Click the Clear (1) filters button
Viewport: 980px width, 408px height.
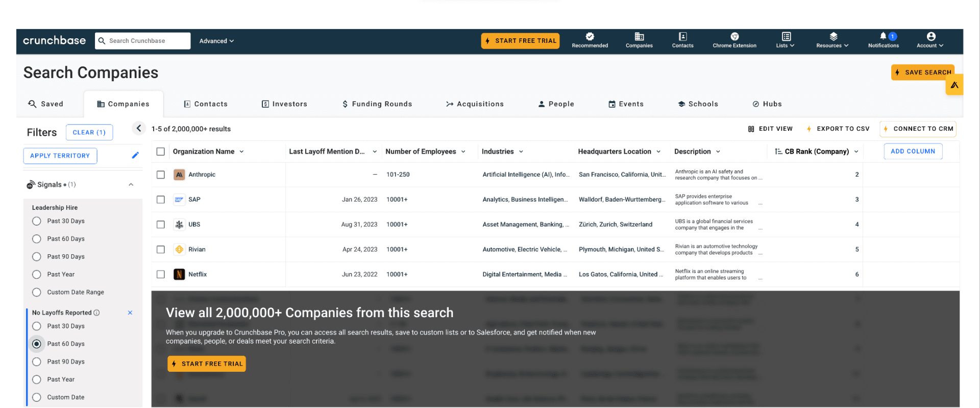89,132
